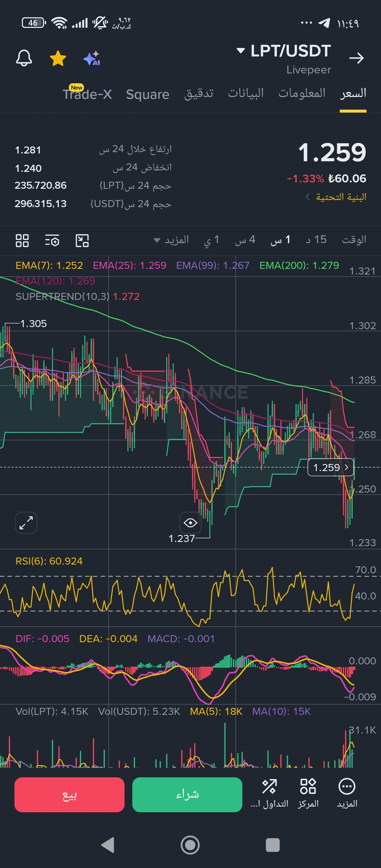The image size is (381, 868).
Task: Open price alert bell icon
Action: click(24, 58)
